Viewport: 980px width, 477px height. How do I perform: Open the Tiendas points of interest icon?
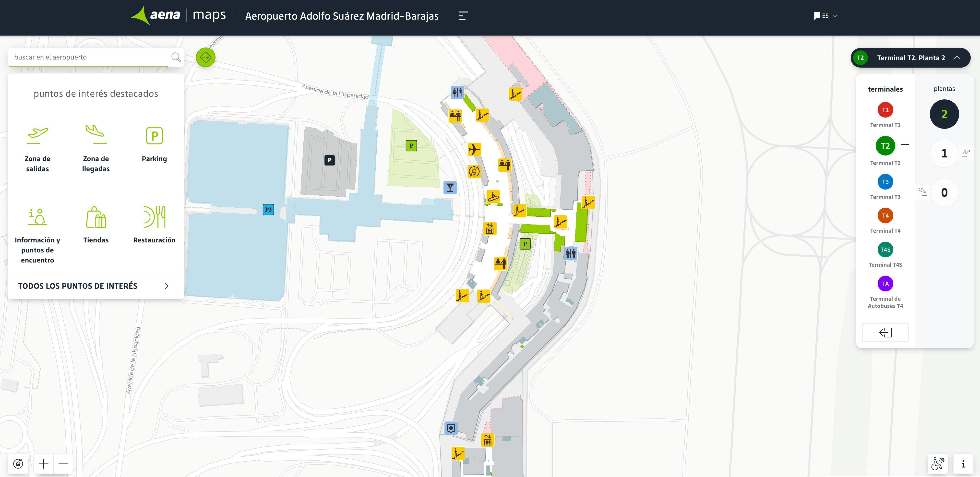click(x=96, y=217)
